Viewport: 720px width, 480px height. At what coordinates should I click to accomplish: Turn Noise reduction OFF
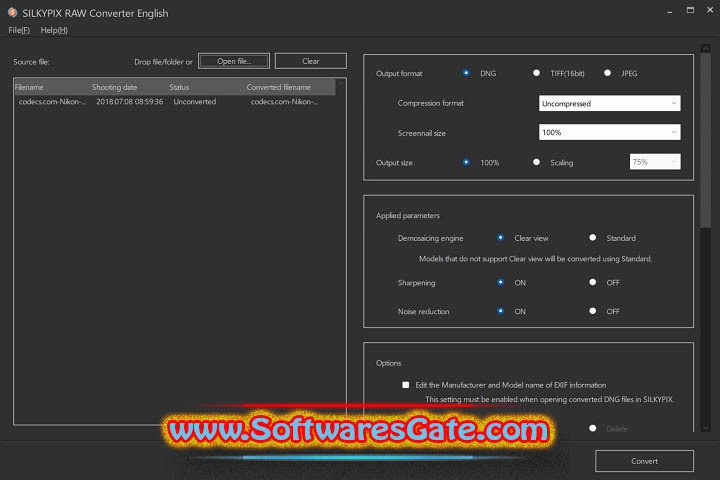click(593, 311)
